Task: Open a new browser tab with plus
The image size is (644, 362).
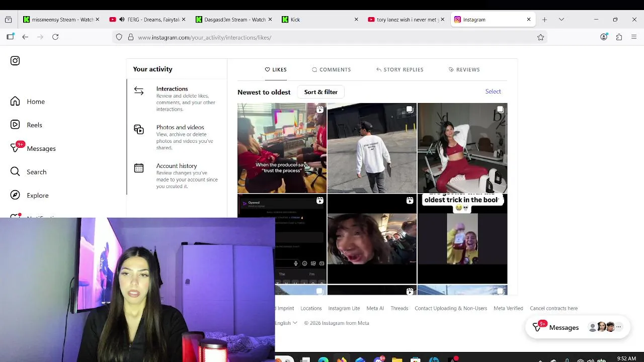Action: point(544,20)
